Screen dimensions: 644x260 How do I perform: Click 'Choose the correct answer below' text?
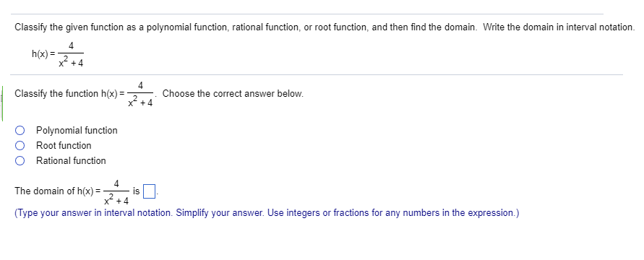[233, 93]
